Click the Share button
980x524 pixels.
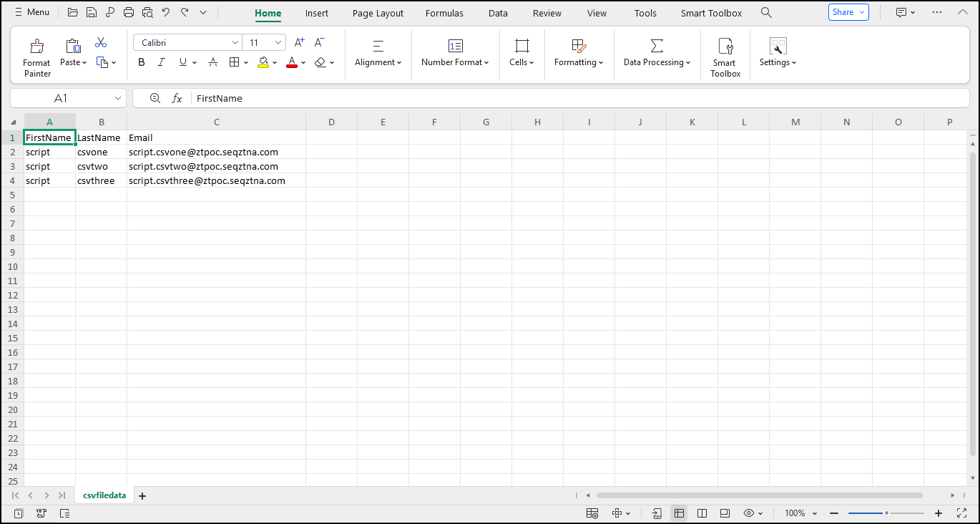[x=848, y=12]
